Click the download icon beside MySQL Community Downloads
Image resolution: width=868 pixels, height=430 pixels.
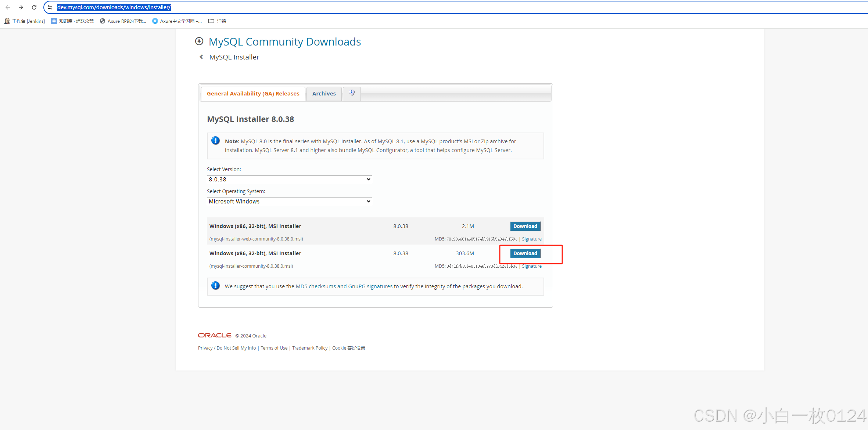coord(199,41)
